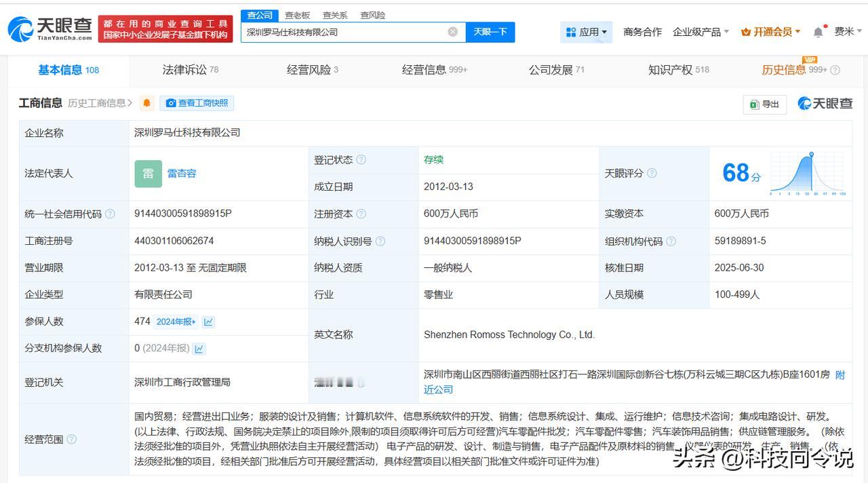The height and width of the screenshot is (483, 868).
Task: Click the help icon beside 经营范围
Action: [x=71, y=439]
